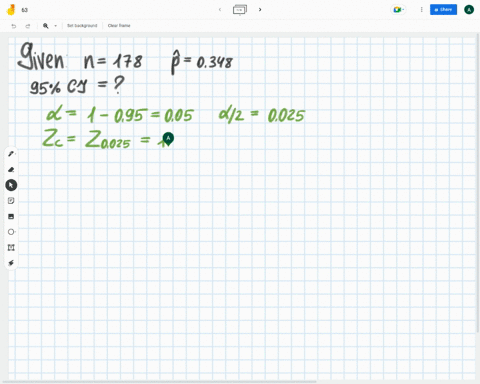Click Clear frame
The image size is (480, 384).
point(119,26)
